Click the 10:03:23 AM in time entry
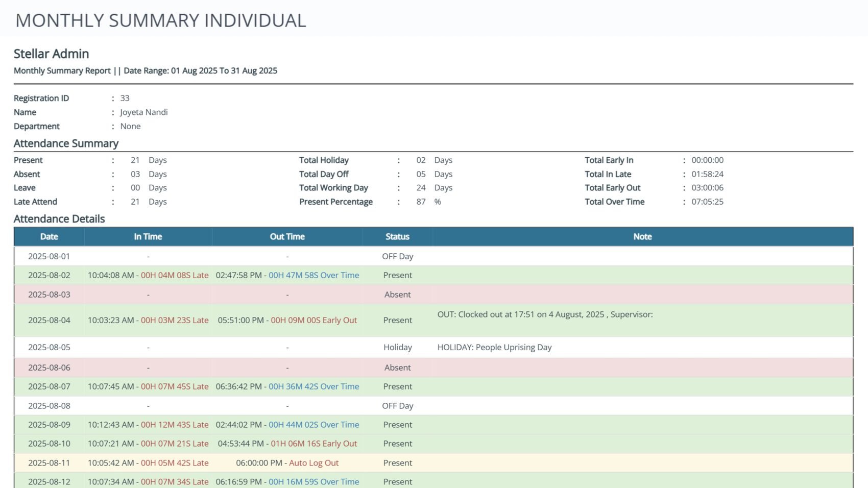 coord(148,320)
